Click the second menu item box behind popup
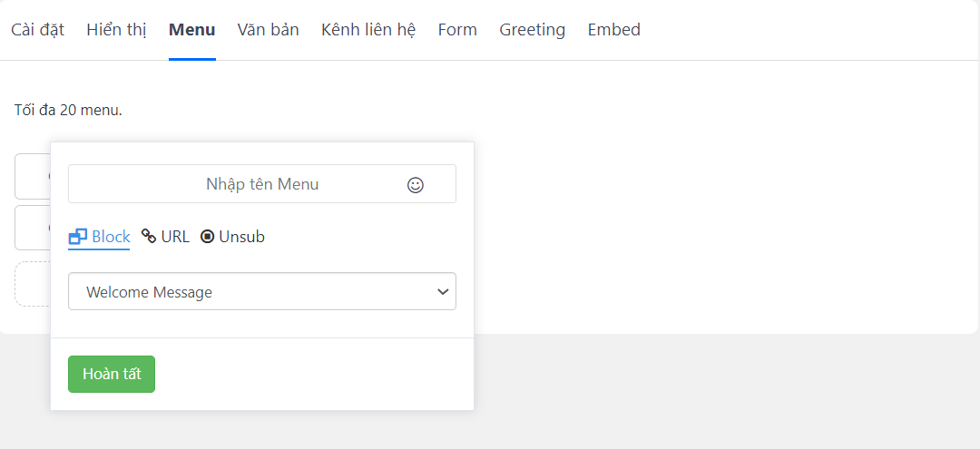The image size is (980, 449). point(33,228)
